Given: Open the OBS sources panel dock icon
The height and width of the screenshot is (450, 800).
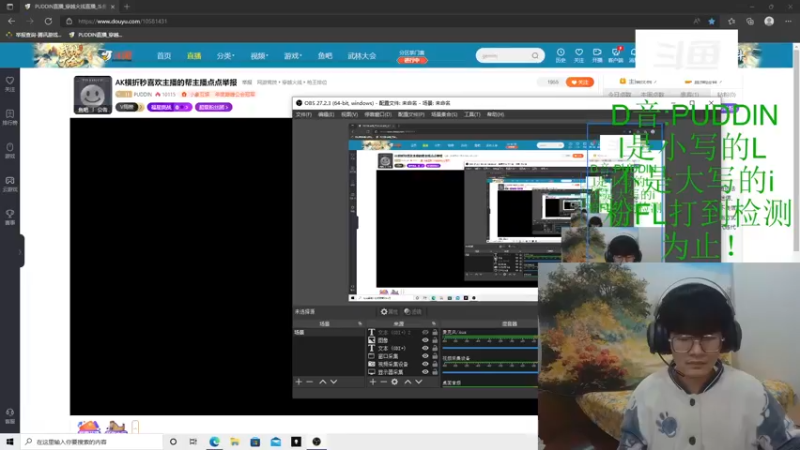Looking at the screenshot, I should [x=434, y=323].
